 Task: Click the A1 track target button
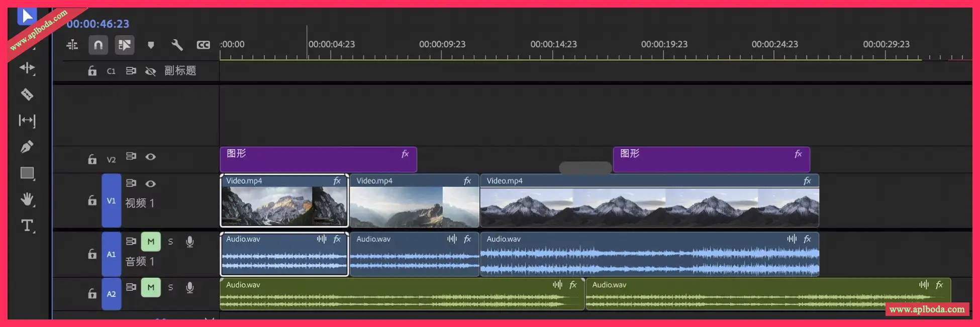click(111, 254)
